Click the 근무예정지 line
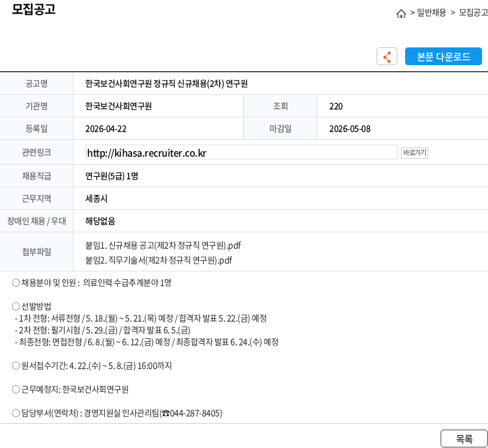 click(x=70, y=389)
